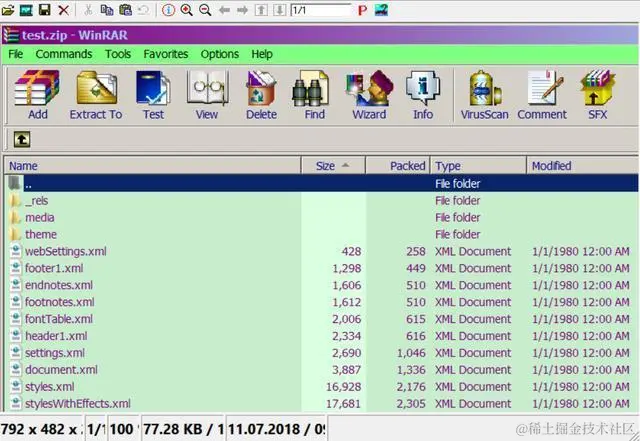
Task: Click the up-one-level folder button
Action: (x=22, y=140)
